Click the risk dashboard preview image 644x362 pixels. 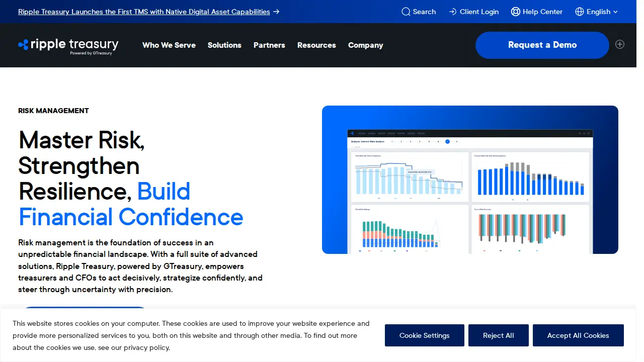[470, 179]
